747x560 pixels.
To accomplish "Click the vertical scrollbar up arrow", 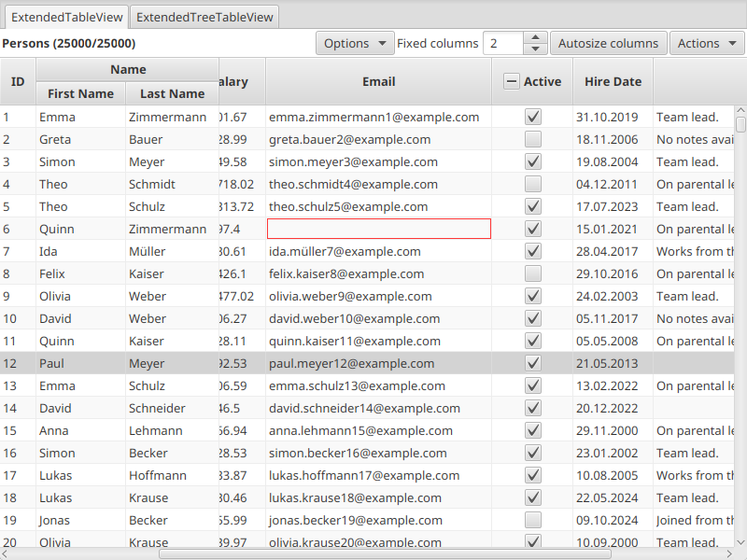I will [x=740, y=110].
